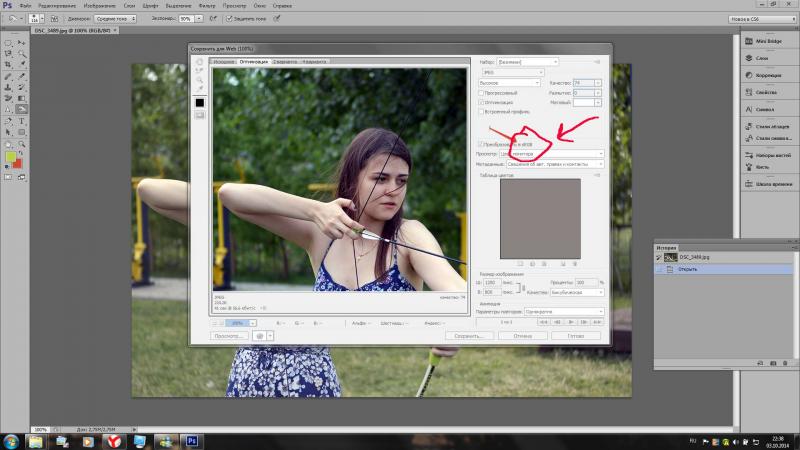
Task: Select the Crop tool in toolbox
Action: [8, 65]
